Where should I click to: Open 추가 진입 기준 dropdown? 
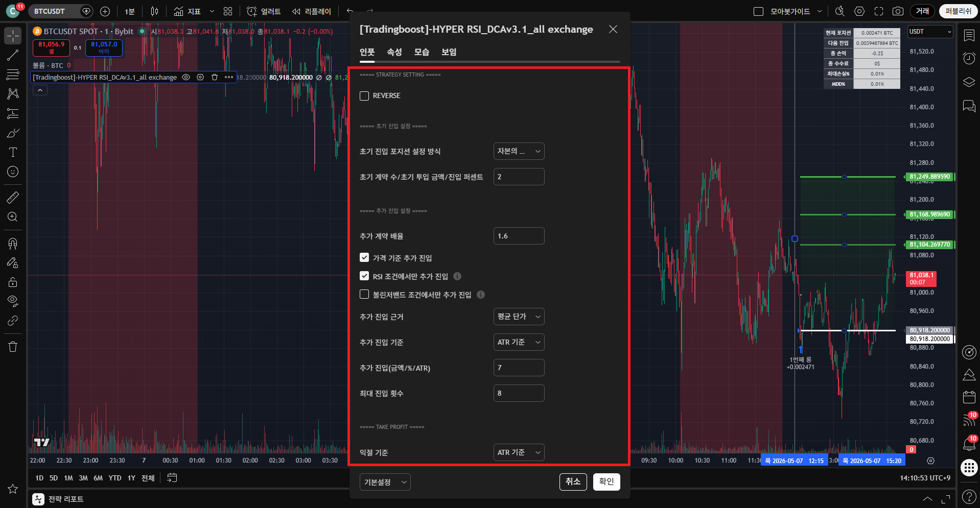tap(519, 342)
